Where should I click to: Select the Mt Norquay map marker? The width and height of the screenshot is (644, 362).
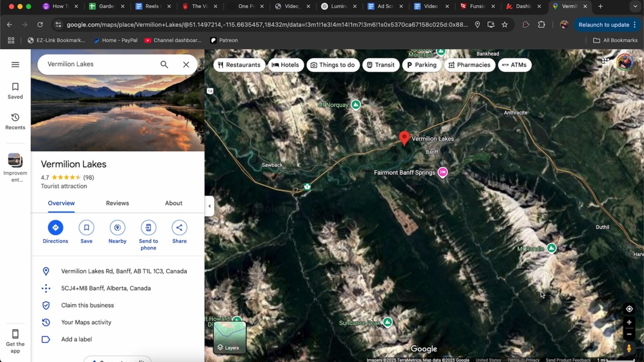[x=356, y=105]
